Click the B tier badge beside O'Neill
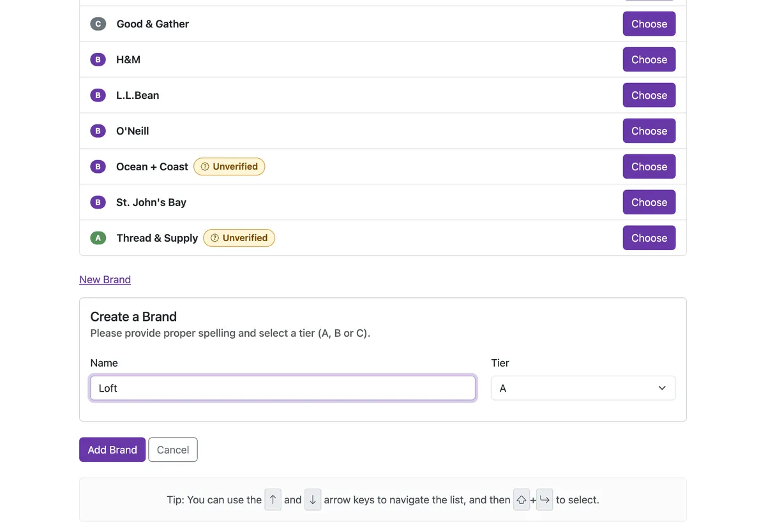The height and width of the screenshot is (532, 766). pos(98,131)
